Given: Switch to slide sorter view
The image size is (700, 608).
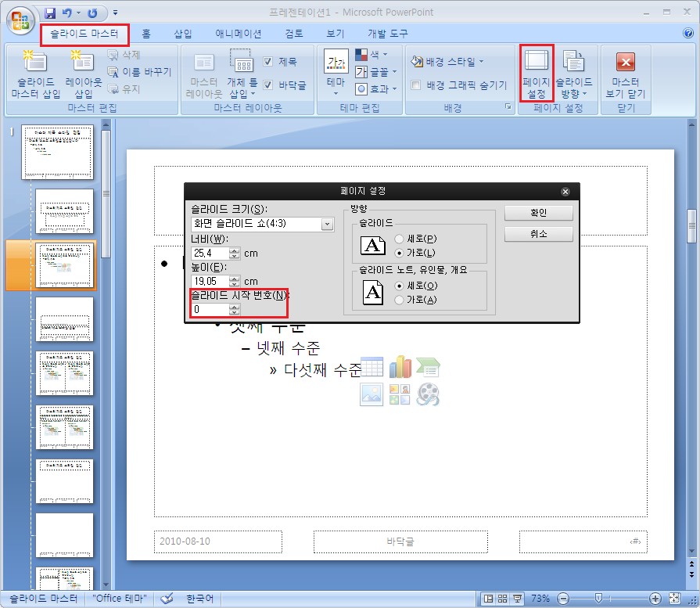Looking at the screenshot, I should (x=503, y=599).
